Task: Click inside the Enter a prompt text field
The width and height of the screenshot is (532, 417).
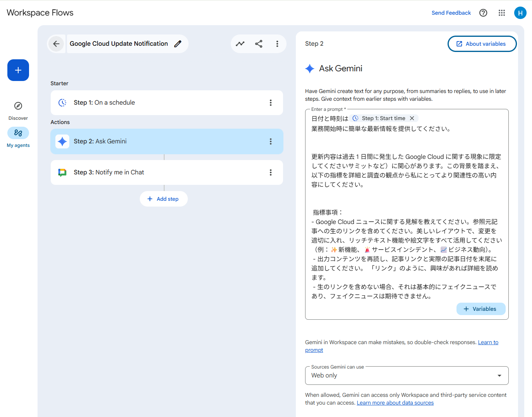Action: 407,202
